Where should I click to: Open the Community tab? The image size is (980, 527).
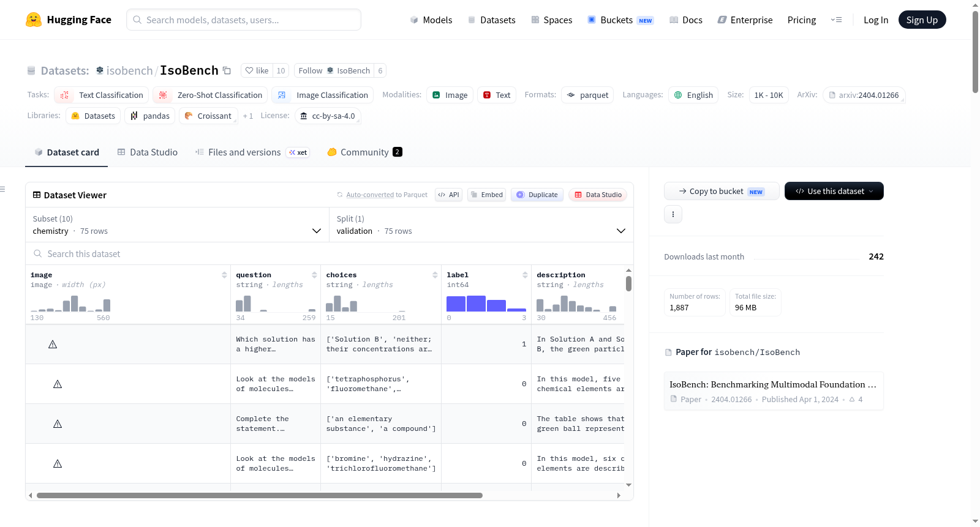click(x=364, y=152)
